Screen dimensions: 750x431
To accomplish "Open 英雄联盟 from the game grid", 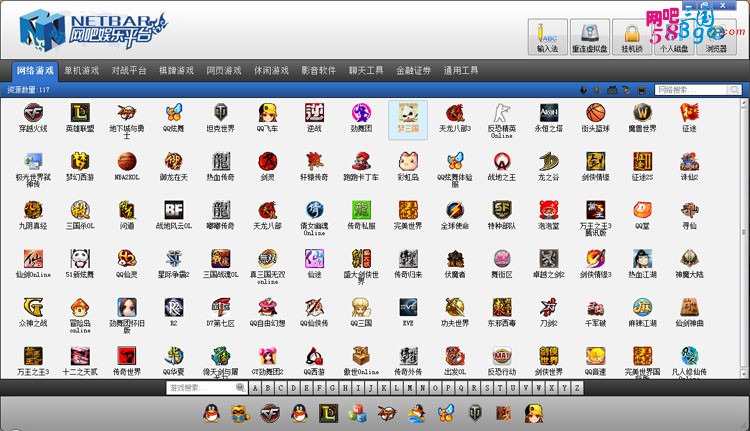I will click(80, 118).
